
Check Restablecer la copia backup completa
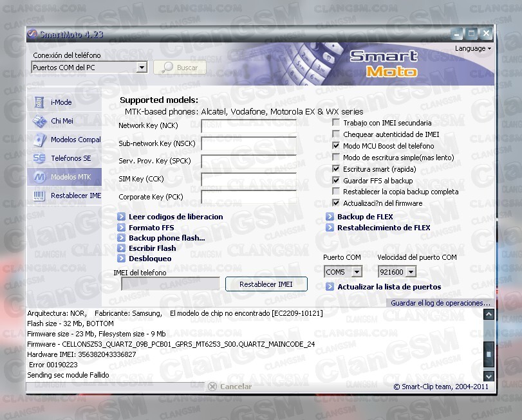click(x=336, y=192)
